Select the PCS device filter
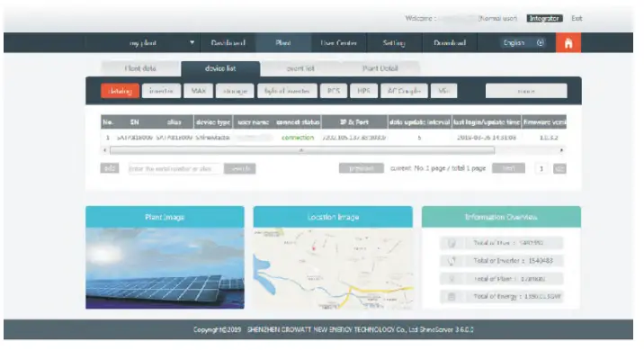The image size is (644, 350). (334, 91)
